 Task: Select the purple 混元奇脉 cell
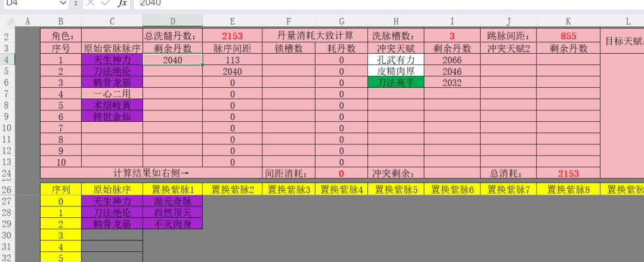coord(172,201)
